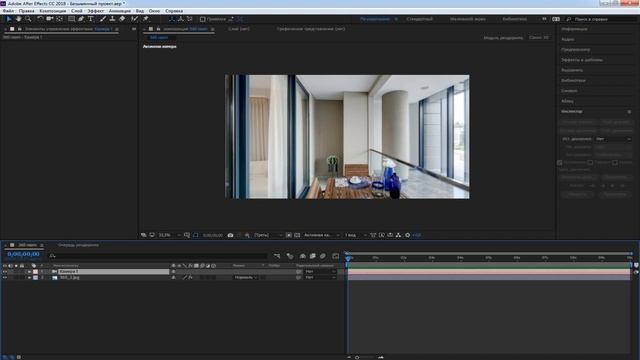
Task: Open the resolution (Треть) dropdown
Action: tap(267, 235)
